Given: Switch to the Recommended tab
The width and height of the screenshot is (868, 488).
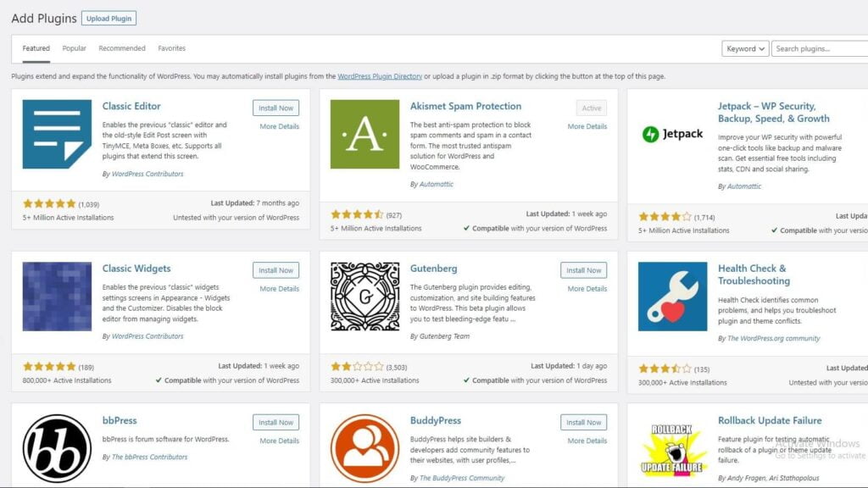Looking at the screenshot, I should click(122, 48).
